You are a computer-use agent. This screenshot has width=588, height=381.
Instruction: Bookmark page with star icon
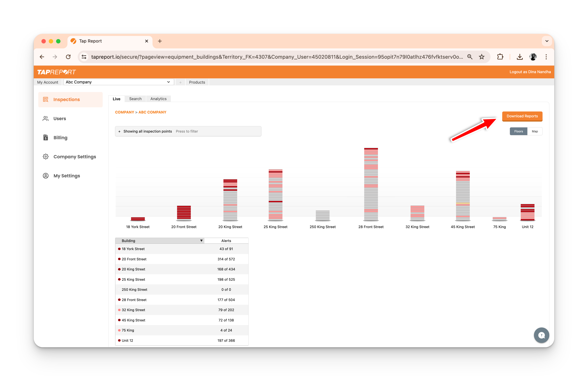pos(482,57)
